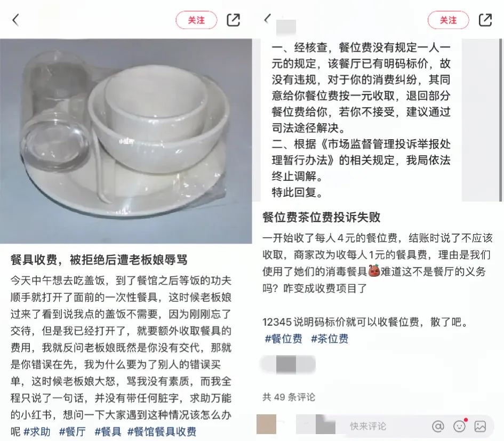
Task: Open the 共 49 条评论 comments section
Action: [x=289, y=397]
